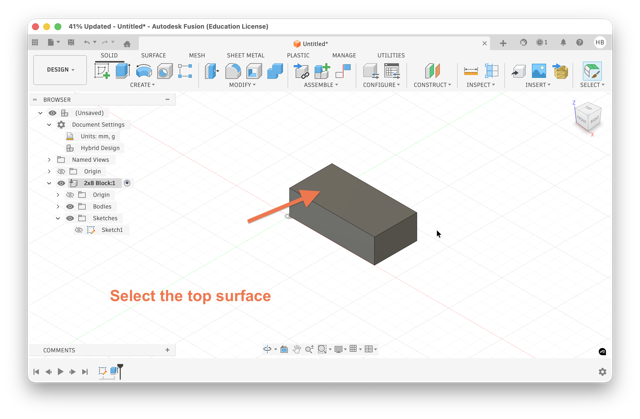Open the ASSEMBLE dropdown menu
This screenshot has width=640, height=419.
coord(321,85)
